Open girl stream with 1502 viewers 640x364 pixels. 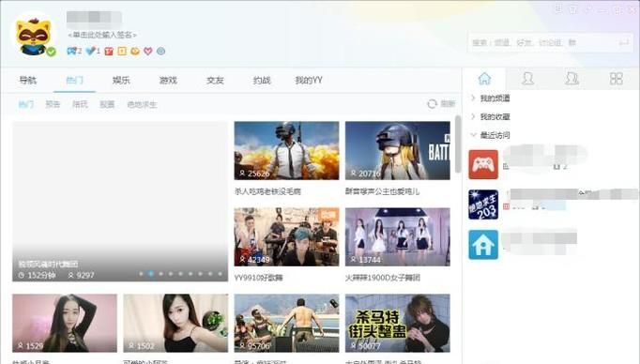coord(175,324)
